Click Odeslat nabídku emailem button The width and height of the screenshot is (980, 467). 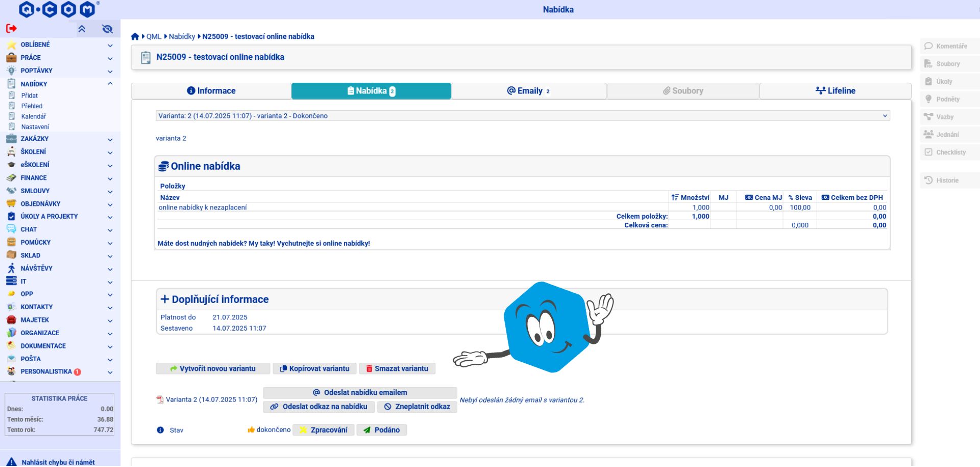[360, 393]
